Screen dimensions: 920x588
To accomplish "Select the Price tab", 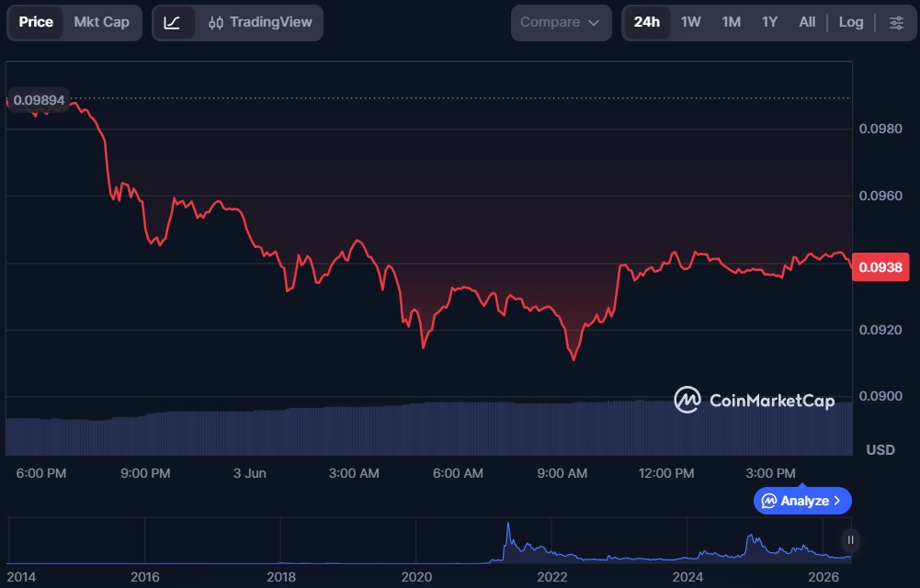I will (36, 22).
